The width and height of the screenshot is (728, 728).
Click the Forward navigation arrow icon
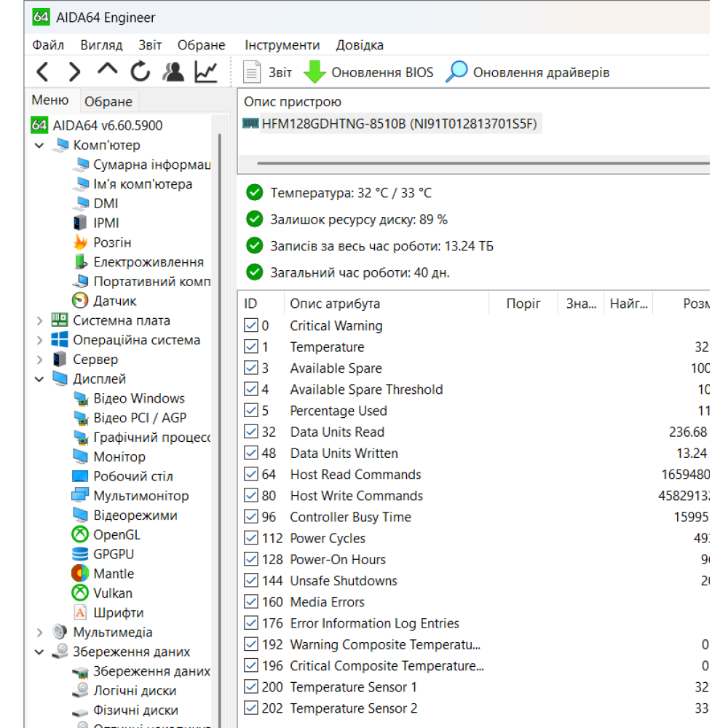(74, 72)
